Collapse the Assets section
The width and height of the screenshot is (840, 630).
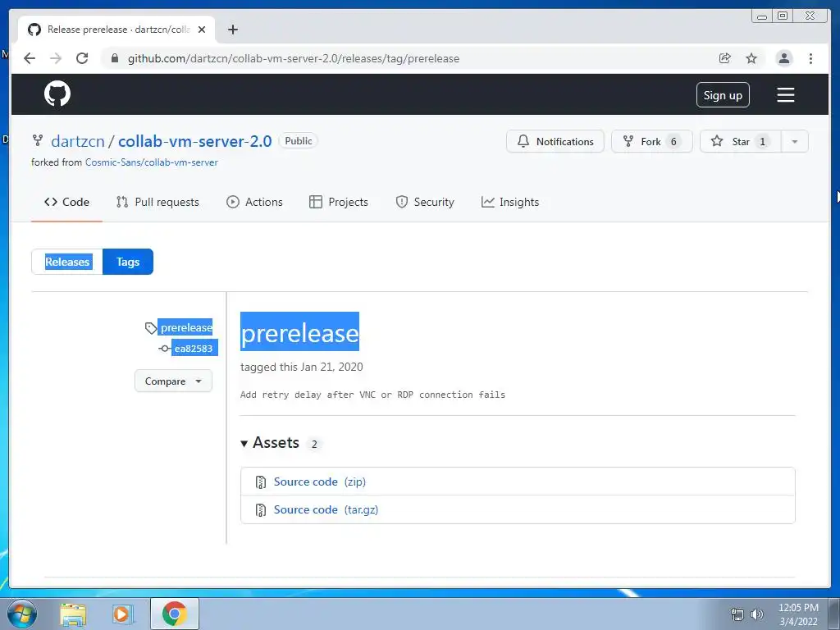click(270, 443)
